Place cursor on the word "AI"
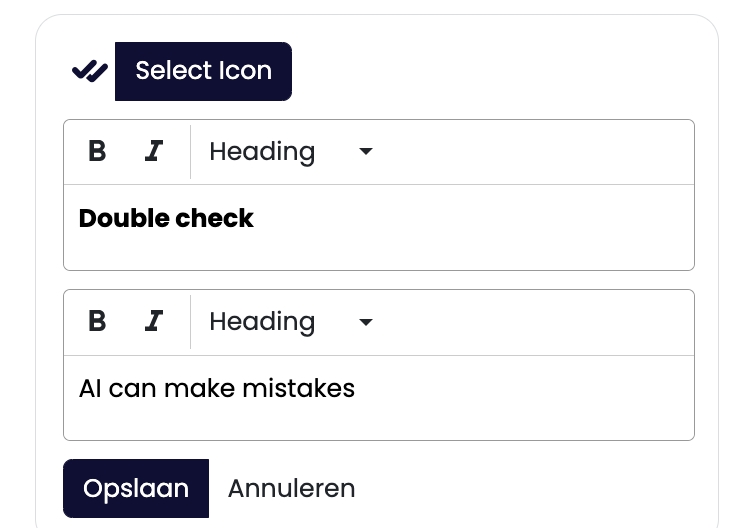Viewport: 734px width, 528px height. [90, 388]
